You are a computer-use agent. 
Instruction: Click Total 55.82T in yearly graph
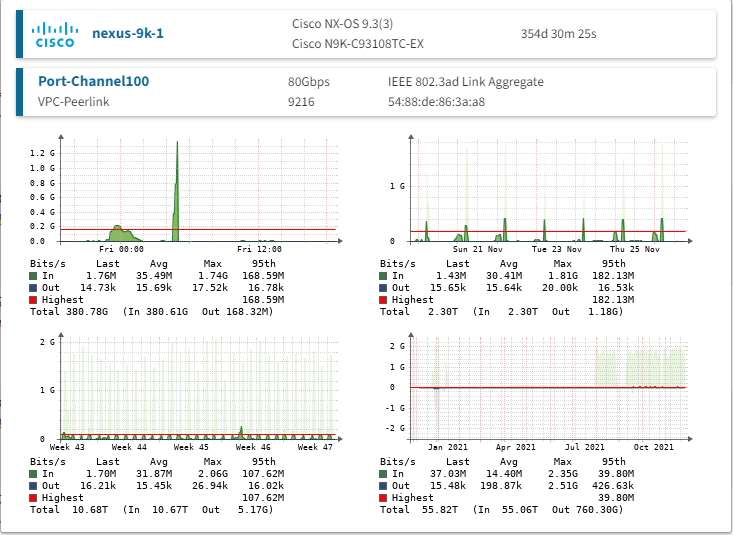418,510
